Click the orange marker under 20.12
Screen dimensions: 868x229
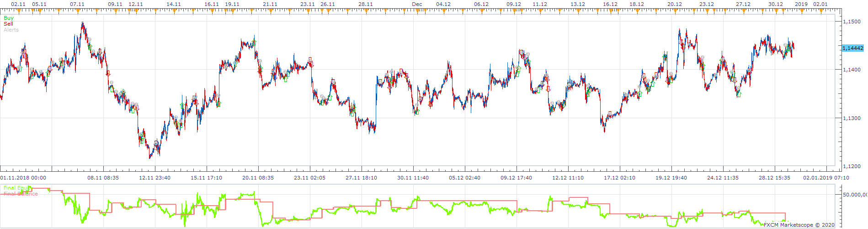pyautogui.click(x=675, y=10)
